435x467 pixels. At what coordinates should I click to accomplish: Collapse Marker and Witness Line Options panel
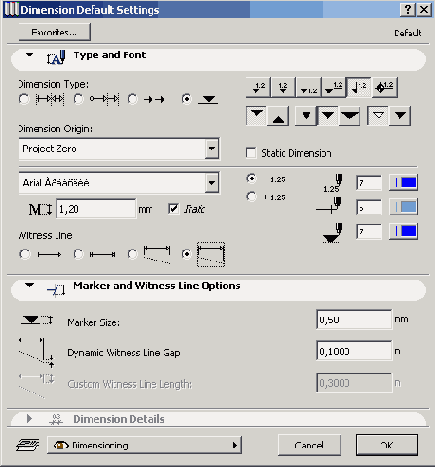coord(30,285)
